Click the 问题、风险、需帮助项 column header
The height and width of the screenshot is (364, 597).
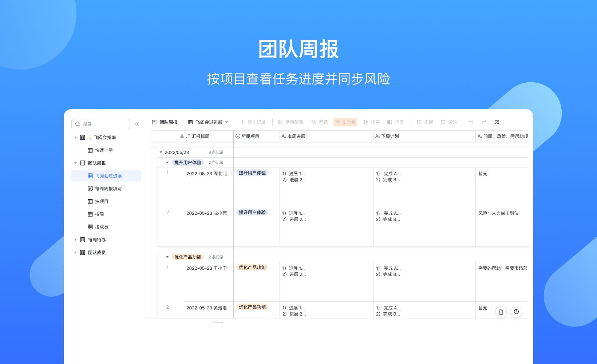[x=502, y=136]
